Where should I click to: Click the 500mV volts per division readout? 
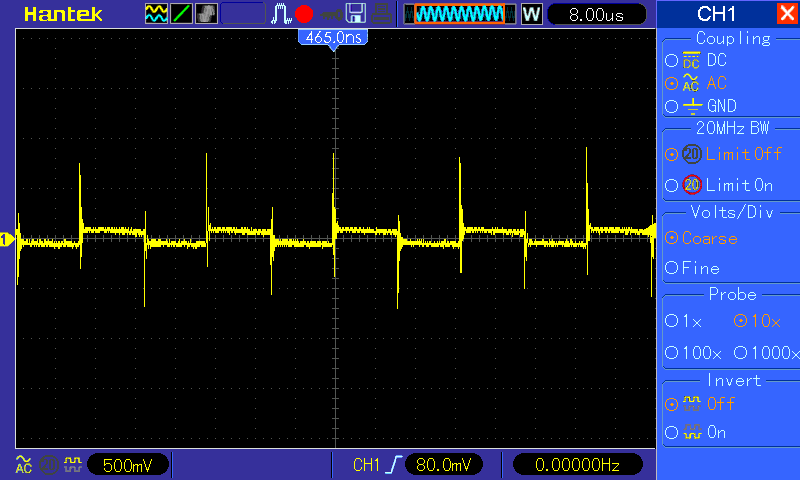(x=128, y=465)
